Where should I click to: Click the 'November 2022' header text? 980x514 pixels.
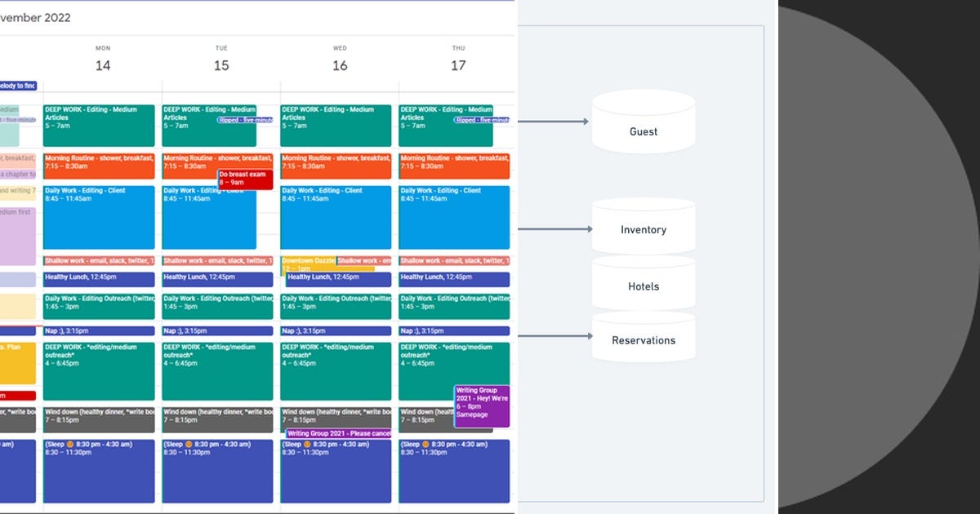36,17
